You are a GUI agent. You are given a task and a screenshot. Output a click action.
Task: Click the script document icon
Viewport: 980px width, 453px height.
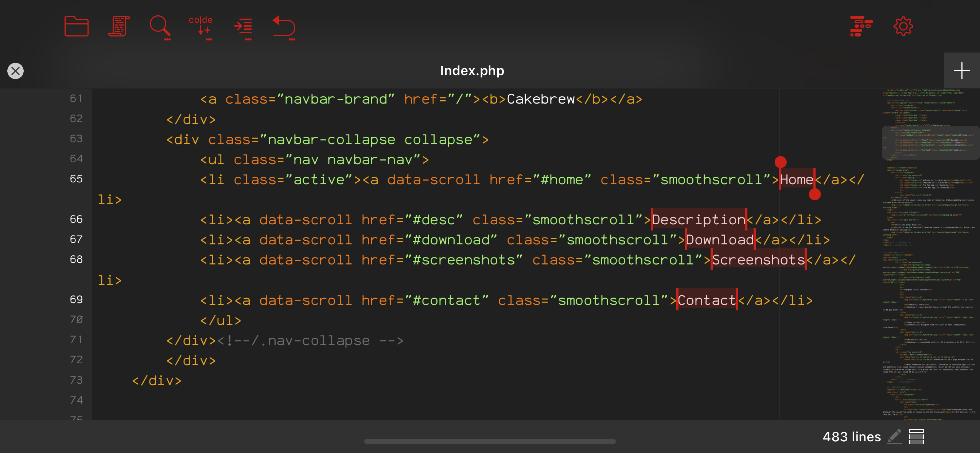[x=119, y=26]
